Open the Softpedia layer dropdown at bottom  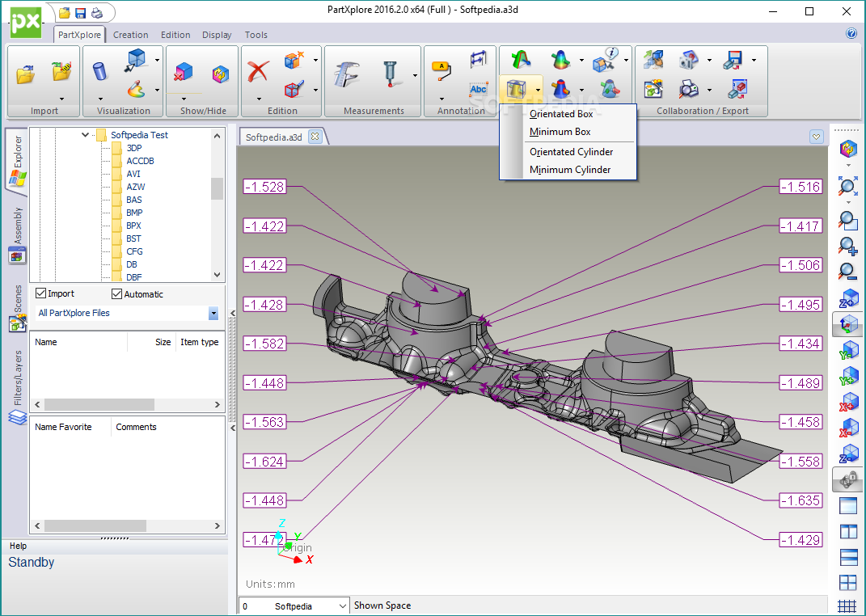343,606
